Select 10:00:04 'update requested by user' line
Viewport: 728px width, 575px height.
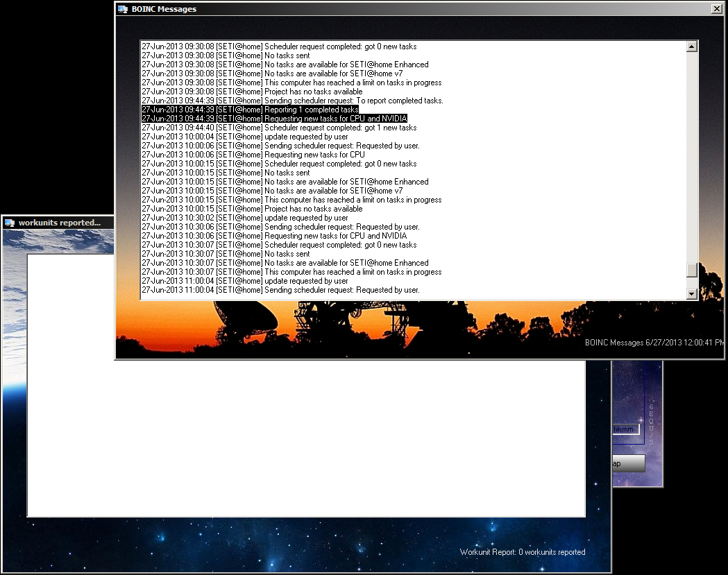(x=245, y=137)
